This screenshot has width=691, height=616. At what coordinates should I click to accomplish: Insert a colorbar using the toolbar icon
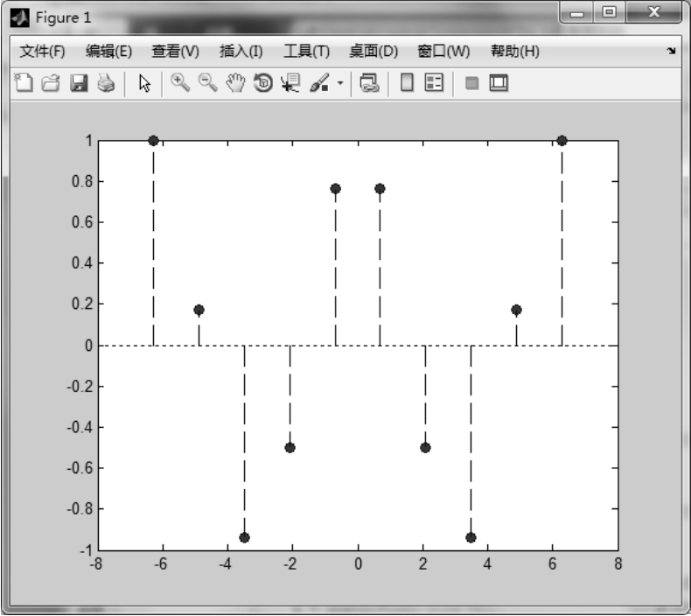407,83
